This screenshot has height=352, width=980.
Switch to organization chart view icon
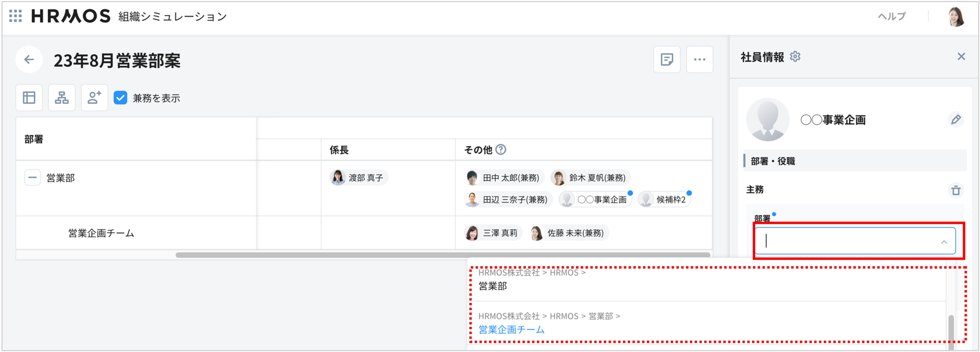point(62,97)
